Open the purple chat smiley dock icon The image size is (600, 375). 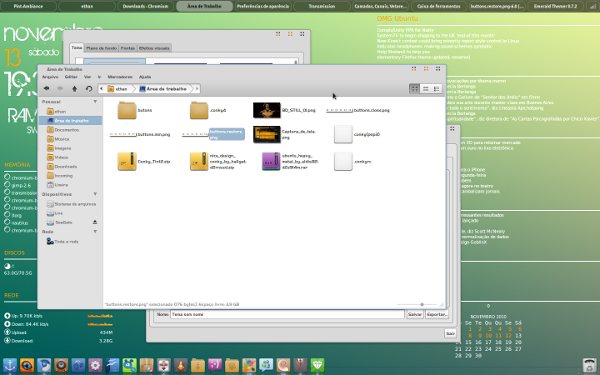click(x=215, y=365)
